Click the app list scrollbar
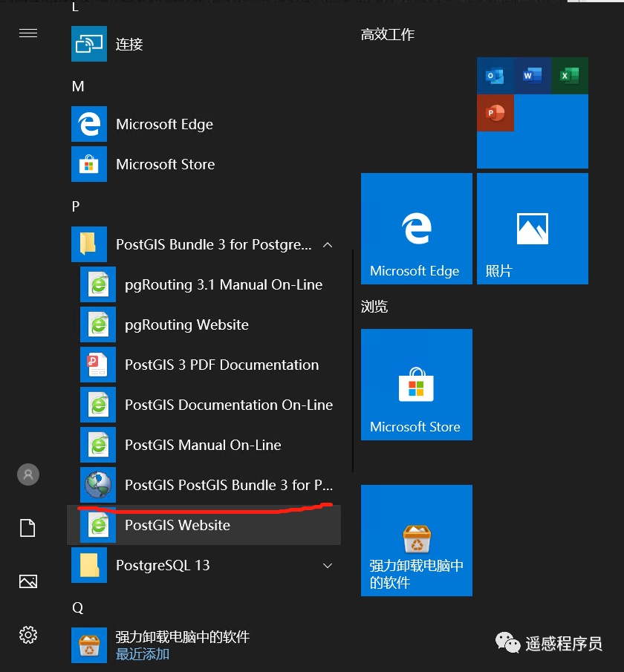The width and height of the screenshot is (624, 672). coord(353,360)
